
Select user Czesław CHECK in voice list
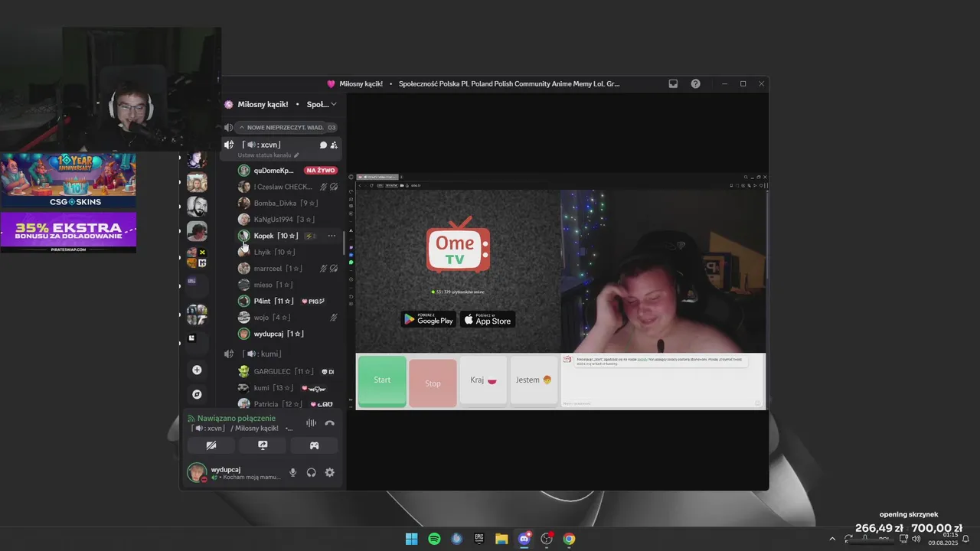[283, 187]
